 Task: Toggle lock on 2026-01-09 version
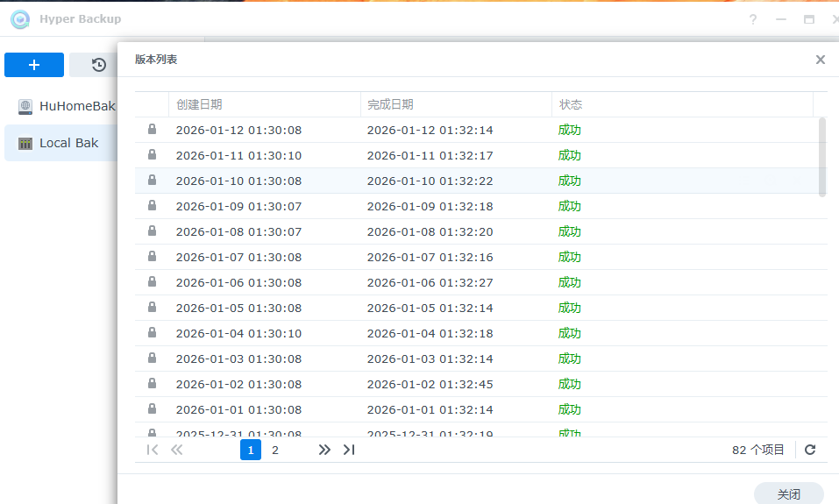(152, 205)
